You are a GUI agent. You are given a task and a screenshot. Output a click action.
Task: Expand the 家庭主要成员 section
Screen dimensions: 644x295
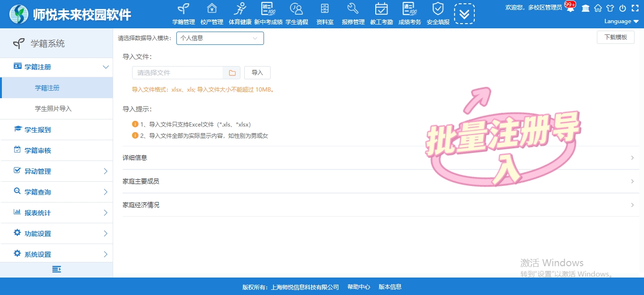pyautogui.click(x=378, y=181)
